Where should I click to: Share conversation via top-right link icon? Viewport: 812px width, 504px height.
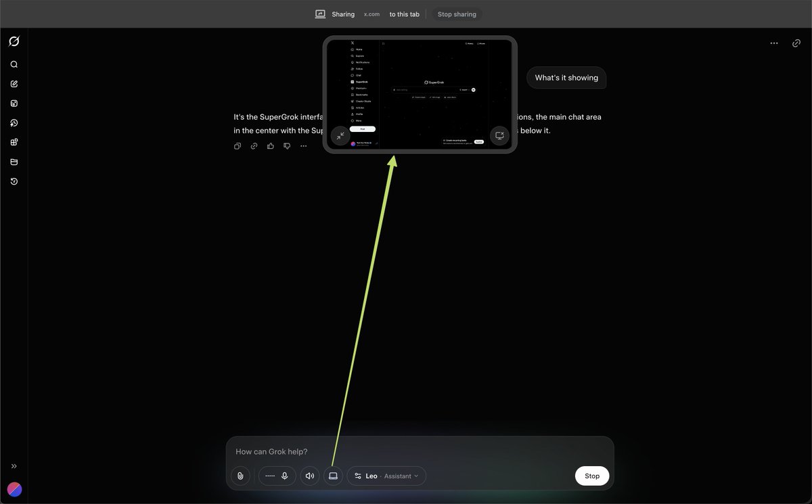pyautogui.click(x=796, y=43)
